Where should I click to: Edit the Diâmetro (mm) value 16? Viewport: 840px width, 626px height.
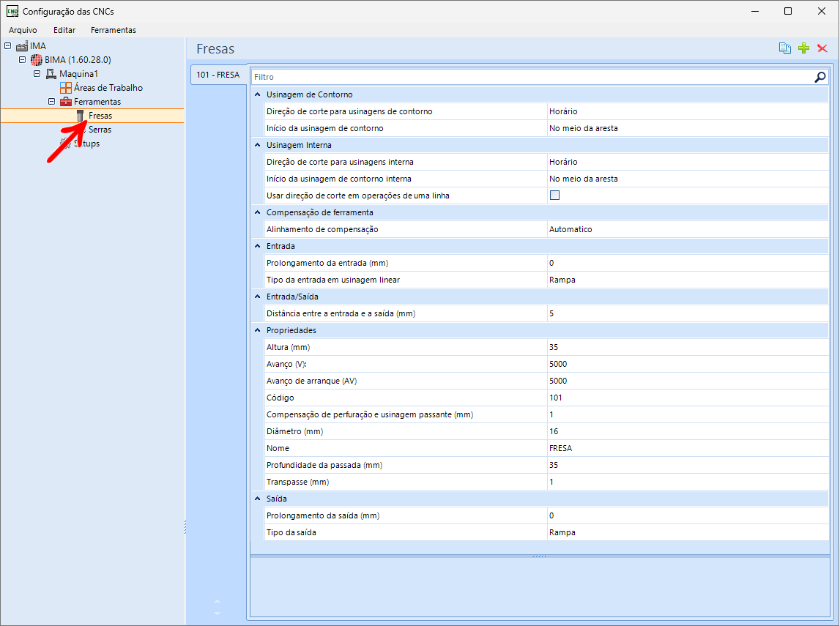(x=688, y=432)
